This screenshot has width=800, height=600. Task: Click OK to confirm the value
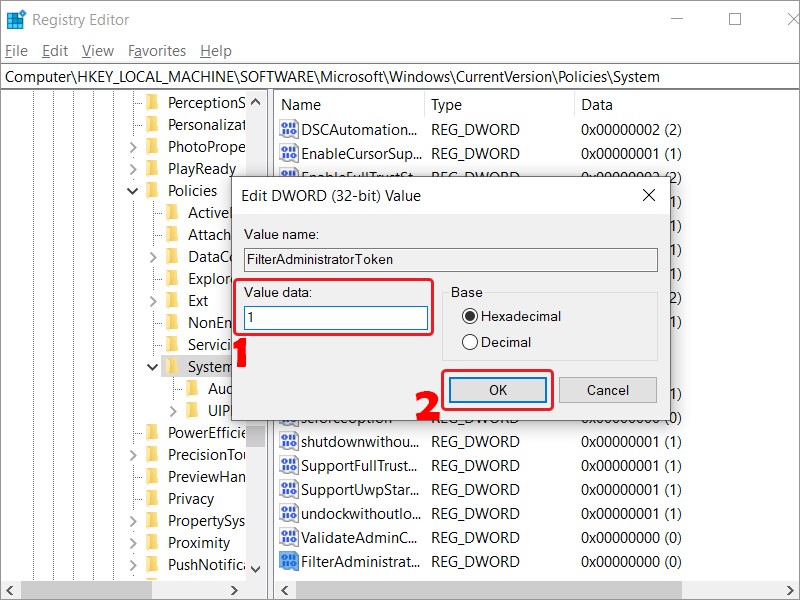tap(498, 390)
